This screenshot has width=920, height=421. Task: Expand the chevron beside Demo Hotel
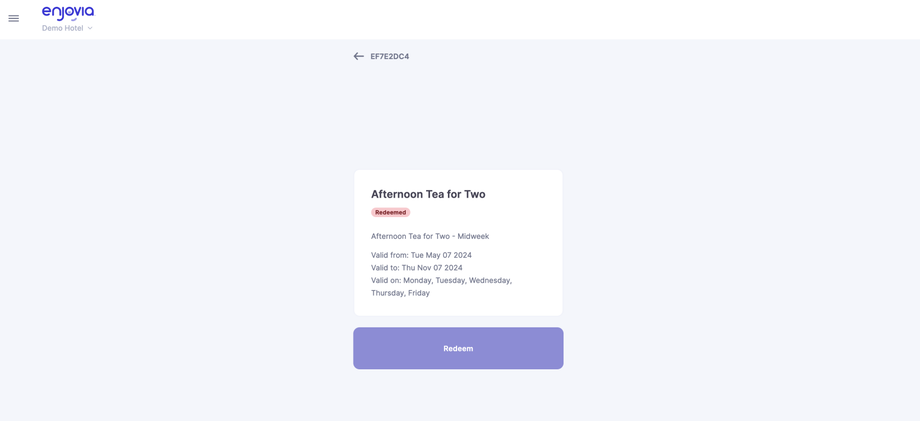click(90, 28)
